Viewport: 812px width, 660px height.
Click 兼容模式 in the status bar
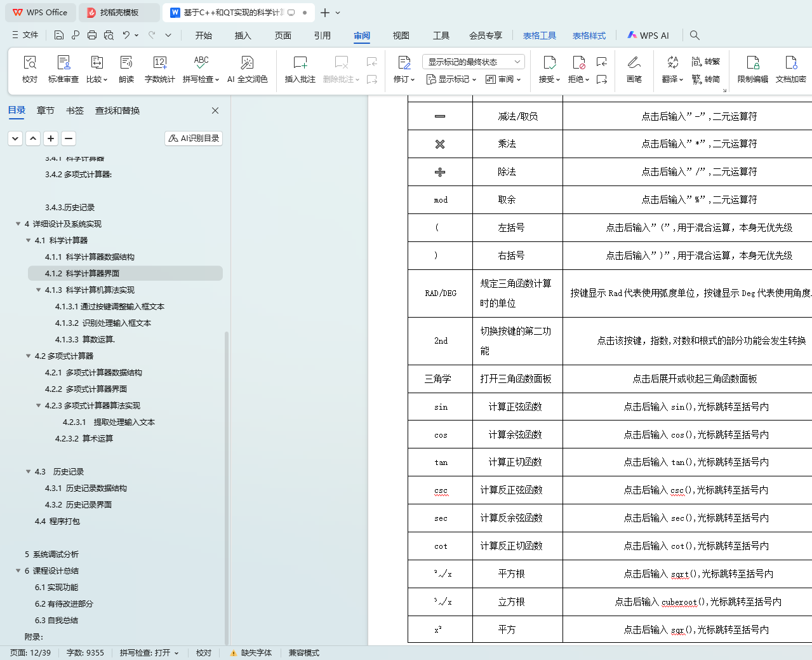click(304, 652)
